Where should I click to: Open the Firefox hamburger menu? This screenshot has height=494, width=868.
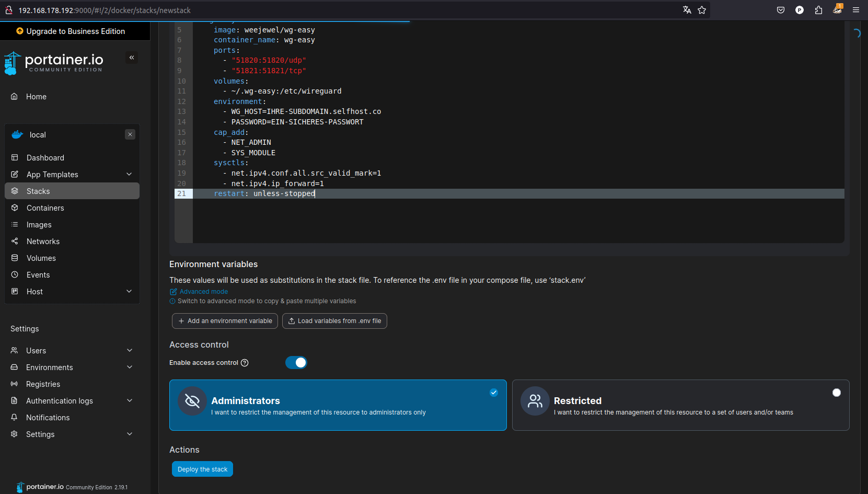click(x=856, y=10)
